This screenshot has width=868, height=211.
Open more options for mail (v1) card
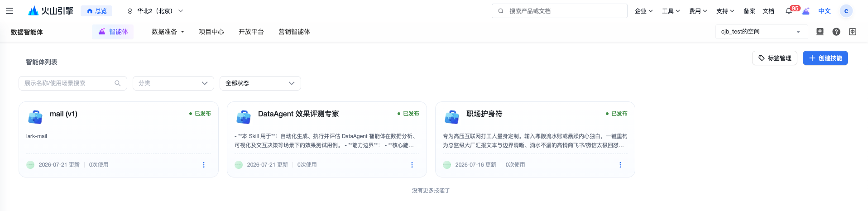[x=204, y=165]
